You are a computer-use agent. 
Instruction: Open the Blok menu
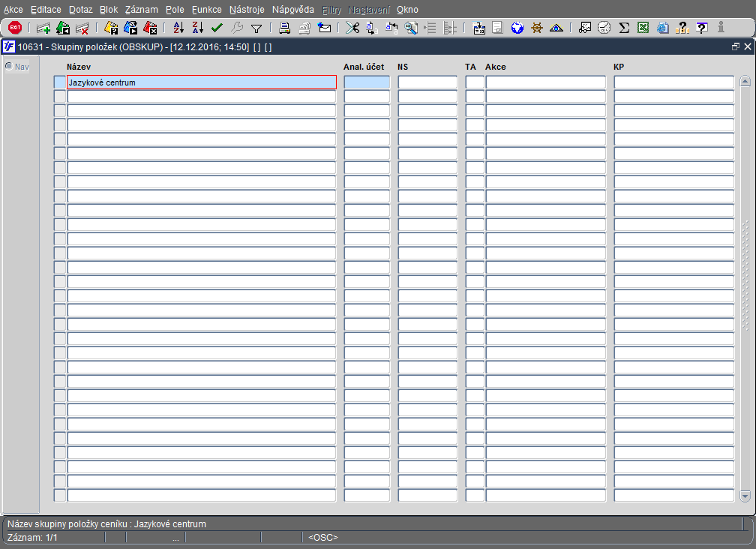(109, 10)
